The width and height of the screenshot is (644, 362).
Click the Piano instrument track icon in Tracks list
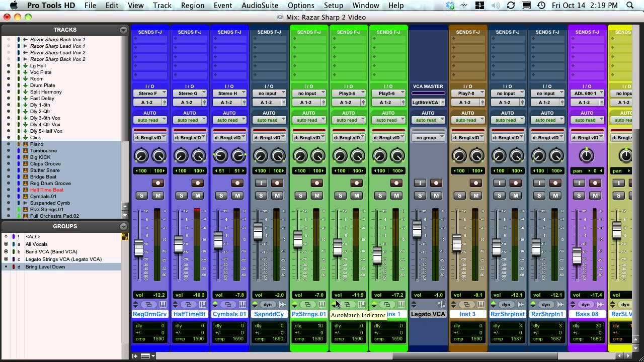[25, 144]
